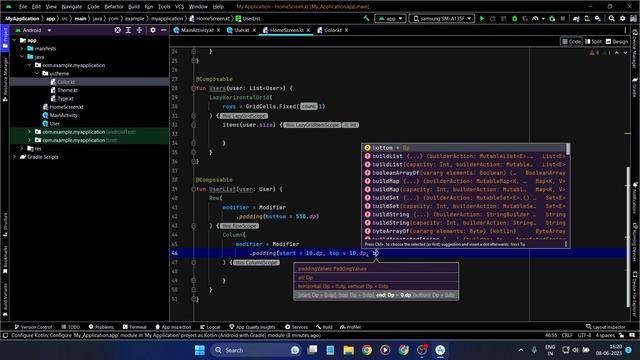The height and width of the screenshot is (360, 640).
Task: Open the VCS menu
Action: pyautogui.click(x=180, y=7)
